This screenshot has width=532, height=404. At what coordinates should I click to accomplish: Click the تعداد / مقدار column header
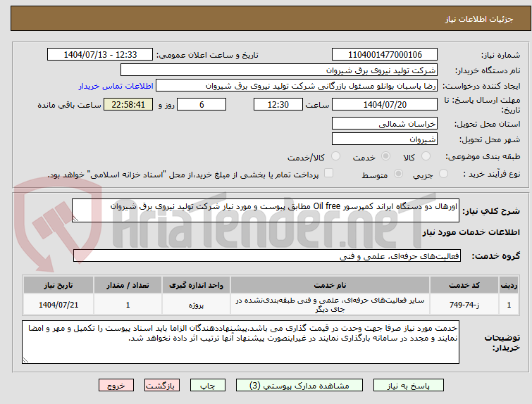(x=128, y=285)
